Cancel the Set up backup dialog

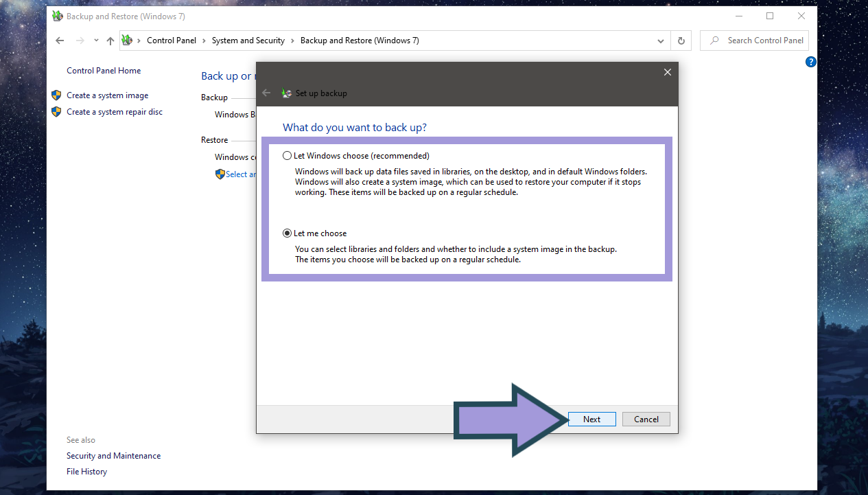pyautogui.click(x=646, y=419)
